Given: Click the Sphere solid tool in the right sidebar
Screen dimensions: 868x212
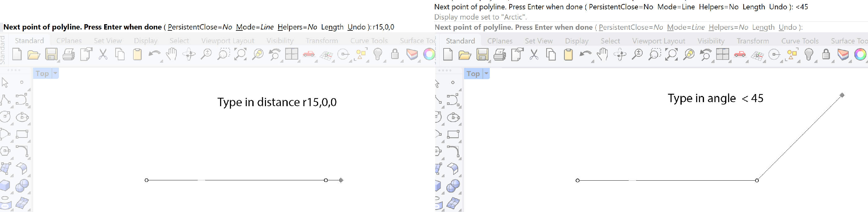Looking at the screenshot, I should click(x=453, y=185).
